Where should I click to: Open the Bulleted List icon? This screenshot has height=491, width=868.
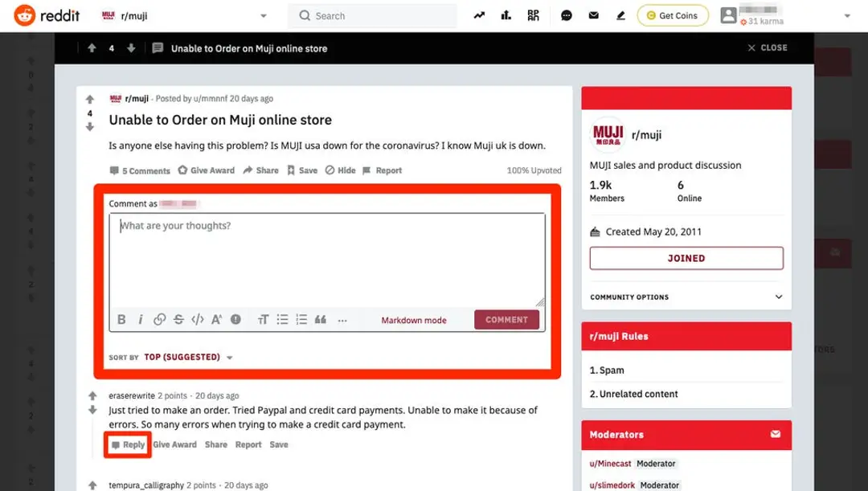click(282, 319)
